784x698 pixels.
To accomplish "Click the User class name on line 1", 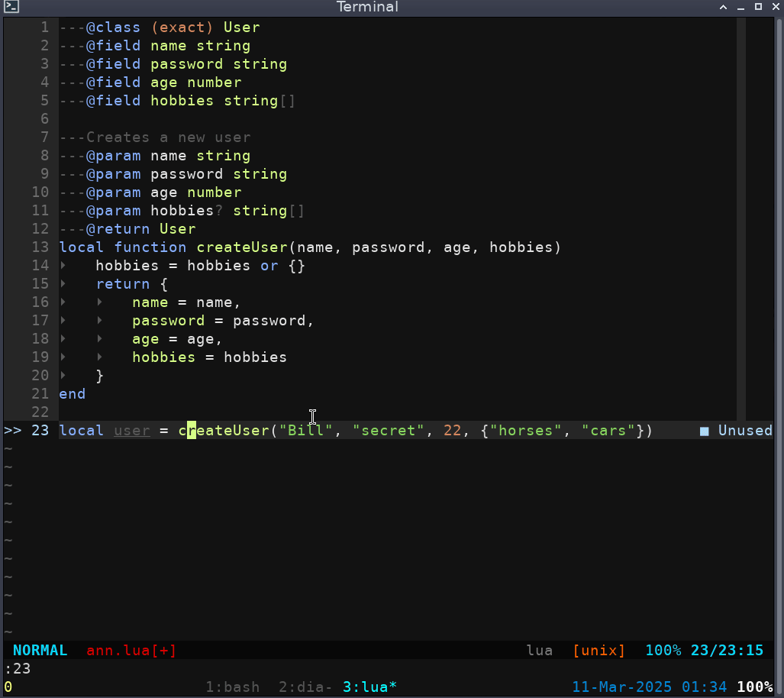I will [241, 27].
